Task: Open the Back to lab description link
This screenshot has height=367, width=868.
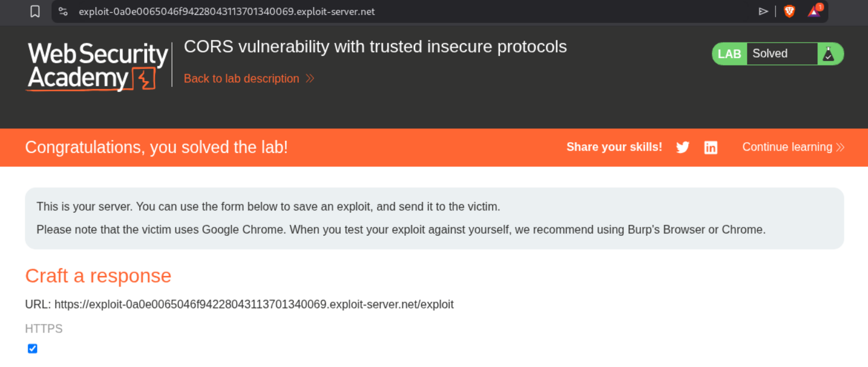Action: [x=241, y=78]
